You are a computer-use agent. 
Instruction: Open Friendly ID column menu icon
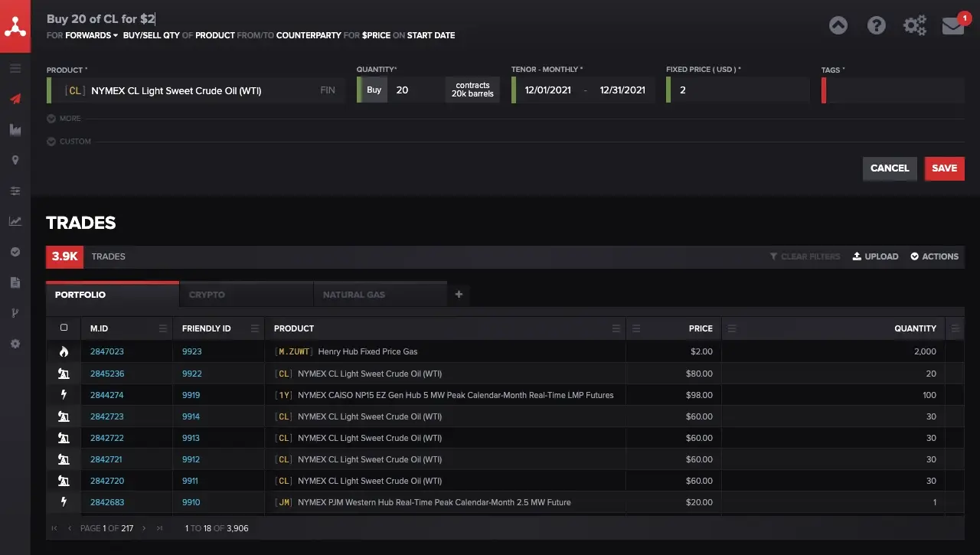254,328
